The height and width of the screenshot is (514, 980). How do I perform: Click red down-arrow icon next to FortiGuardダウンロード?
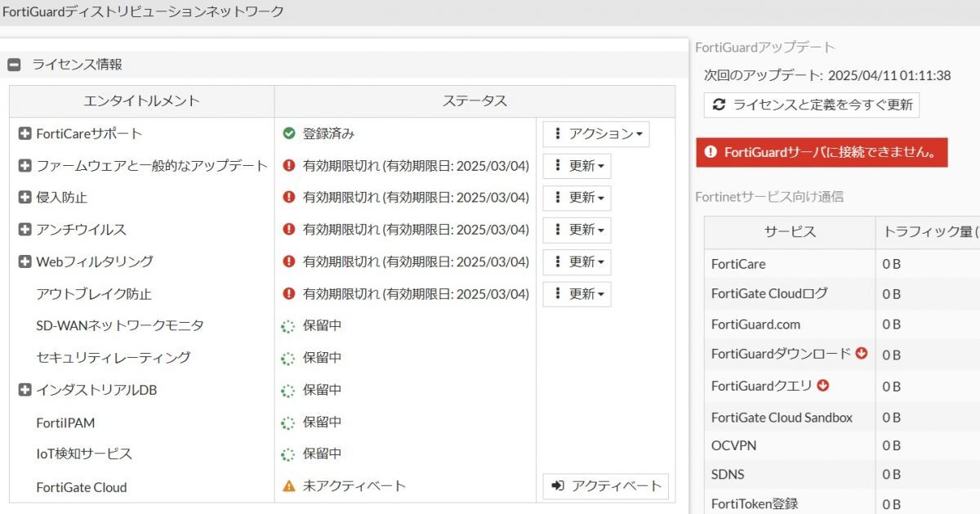click(x=861, y=353)
